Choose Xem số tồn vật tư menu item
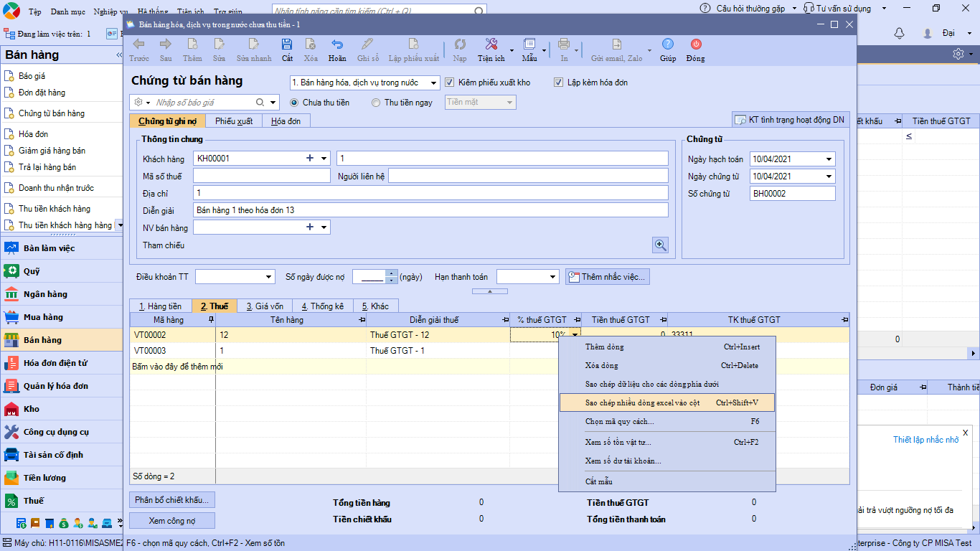 pos(667,442)
